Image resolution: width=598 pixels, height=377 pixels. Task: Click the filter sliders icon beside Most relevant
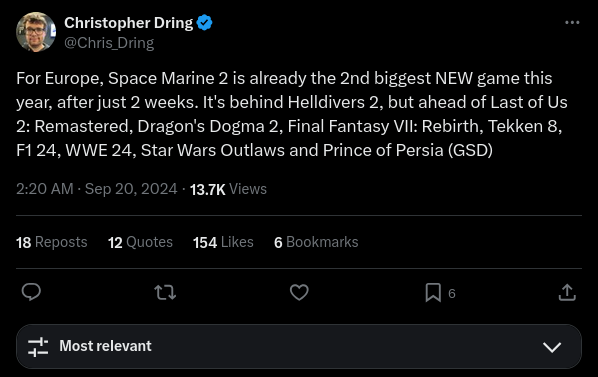point(38,347)
